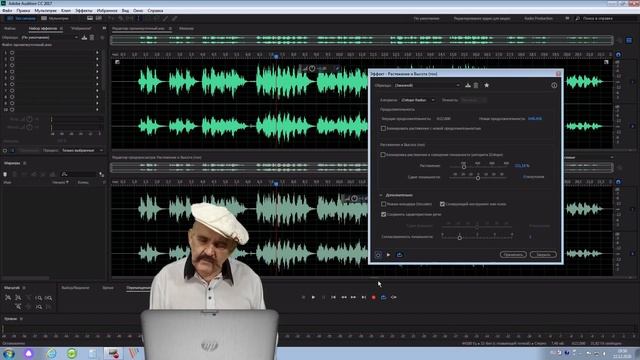Open the Presets dropdown in effect dialog
640x360 pixels.
point(427,85)
